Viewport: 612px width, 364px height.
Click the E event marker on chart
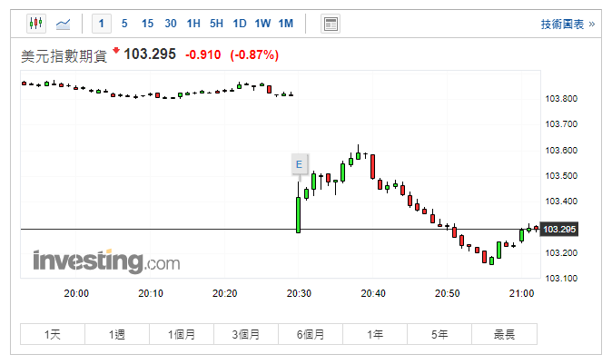[298, 164]
